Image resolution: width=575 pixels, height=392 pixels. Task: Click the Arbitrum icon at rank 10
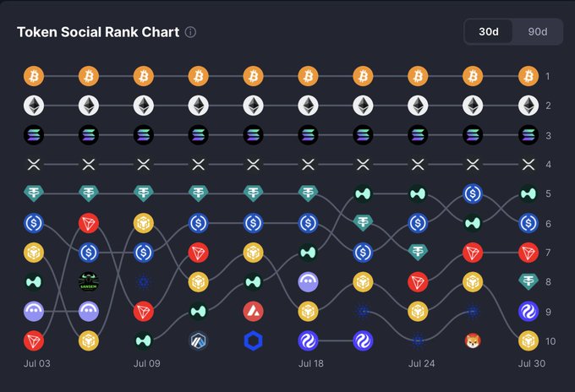(x=199, y=341)
